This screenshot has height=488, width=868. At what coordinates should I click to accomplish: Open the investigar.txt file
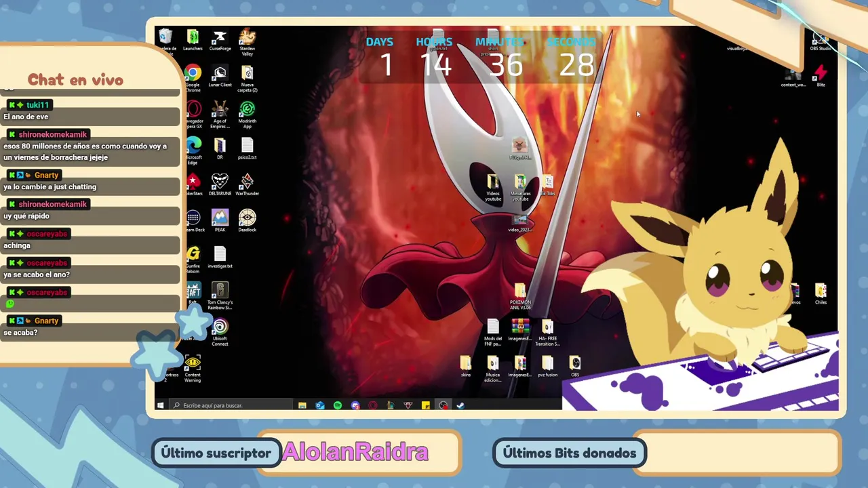coord(220,258)
